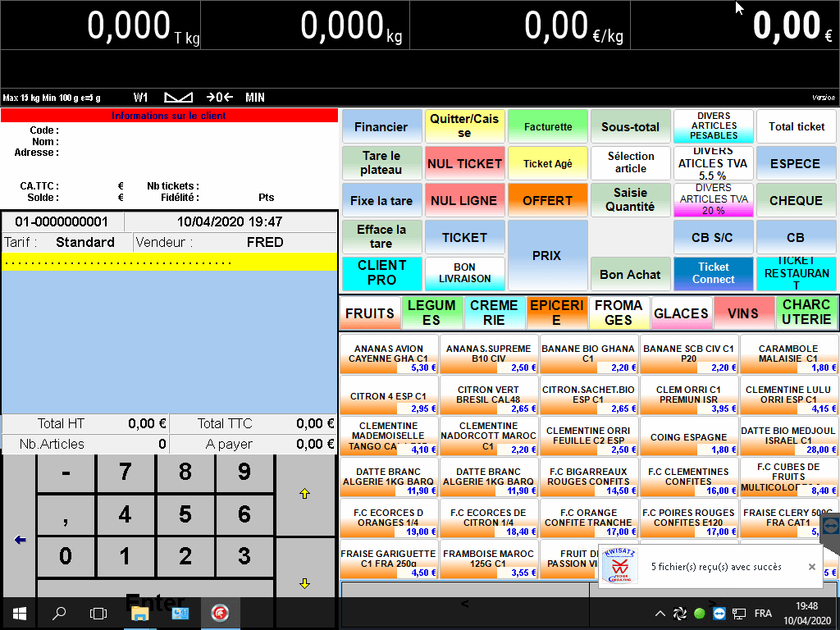Add F.C ORANGE CONFITE TRANCHE
The width and height of the screenshot is (840, 630).
pyautogui.click(x=589, y=518)
